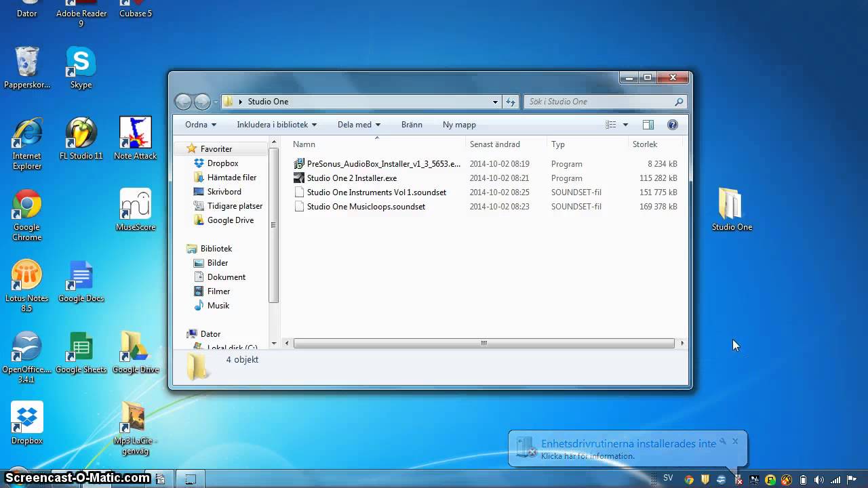
Task: Select the Studio One folder on the desktop
Action: tap(732, 210)
